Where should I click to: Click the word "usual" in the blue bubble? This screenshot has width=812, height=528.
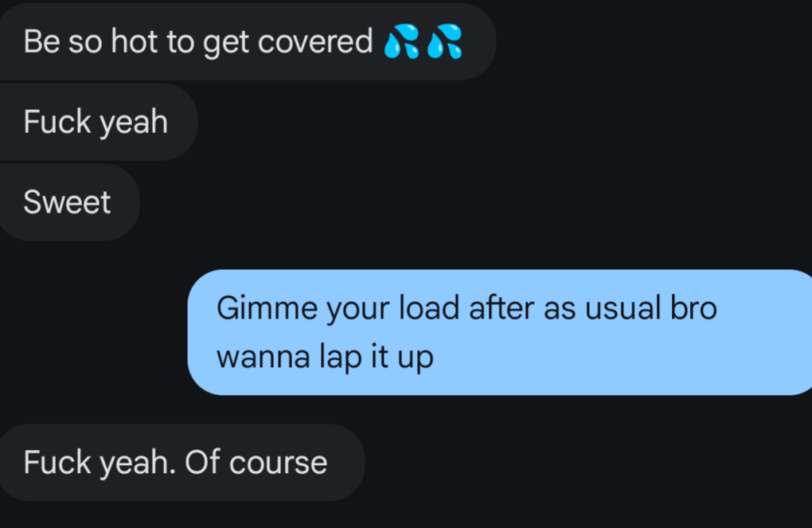pyautogui.click(x=623, y=307)
